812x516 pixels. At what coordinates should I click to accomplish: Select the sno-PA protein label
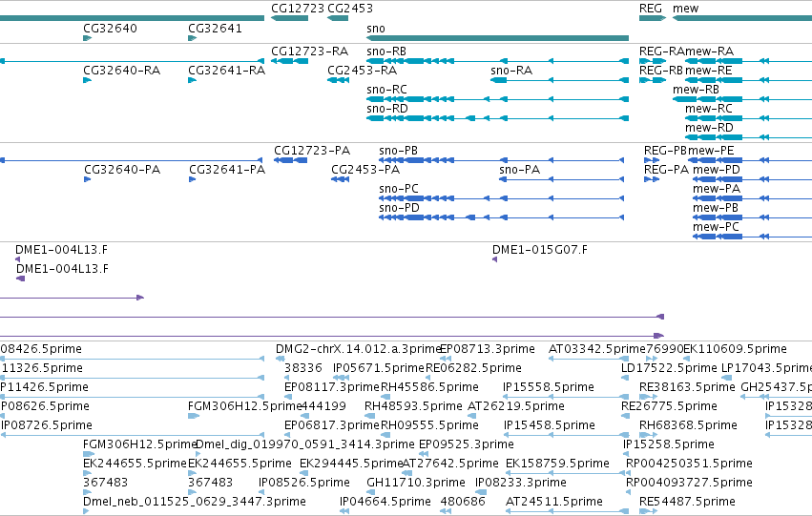coord(520,170)
